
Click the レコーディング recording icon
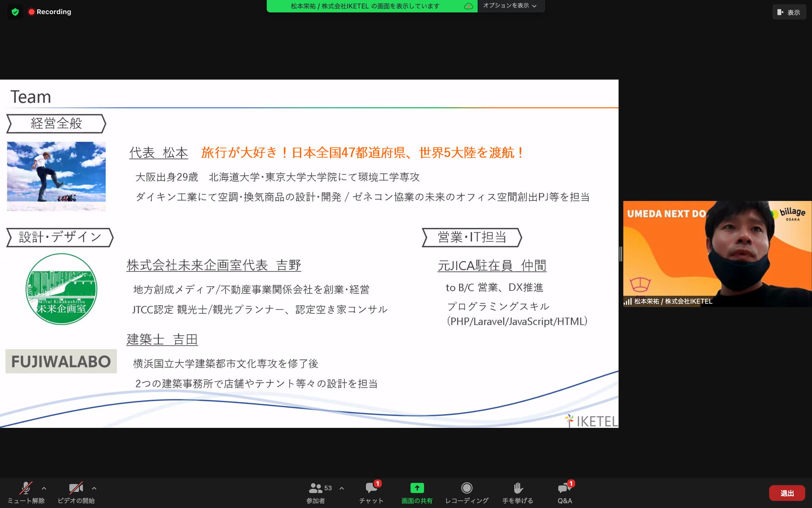tap(467, 488)
